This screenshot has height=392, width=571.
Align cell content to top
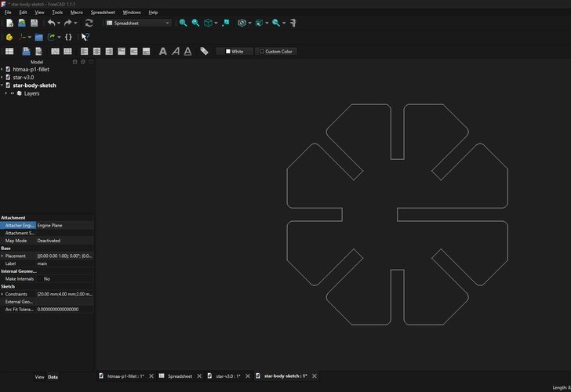tap(122, 51)
